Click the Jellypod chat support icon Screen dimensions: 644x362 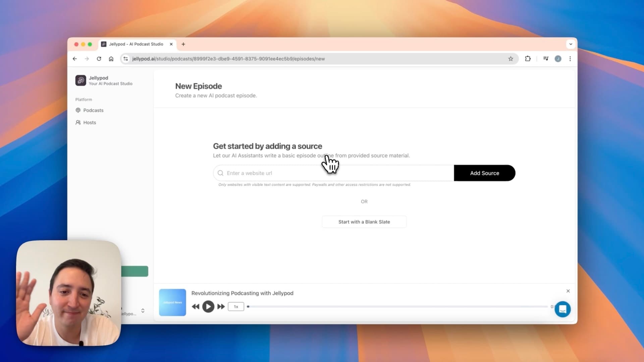pyautogui.click(x=562, y=309)
